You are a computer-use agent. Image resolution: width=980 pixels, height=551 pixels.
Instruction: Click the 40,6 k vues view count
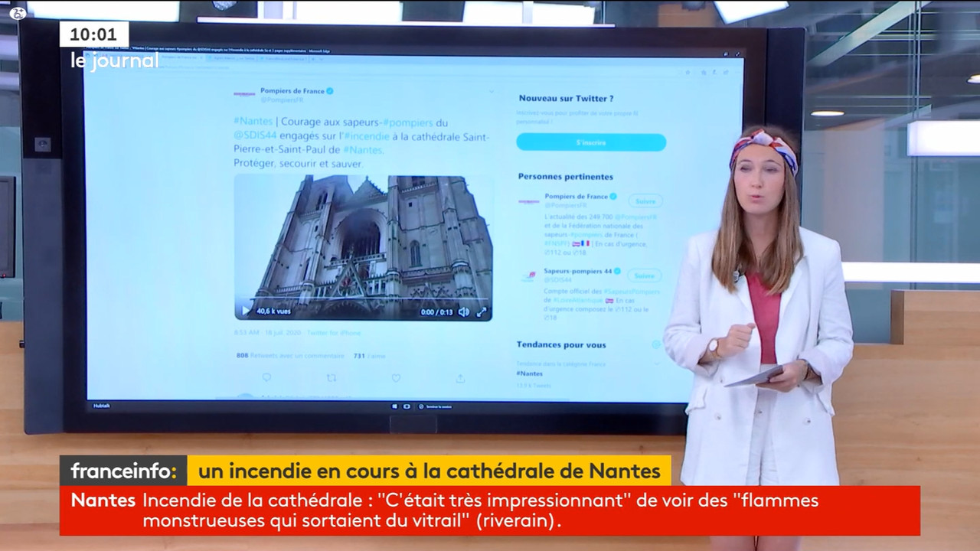click(x=273, y=311)
